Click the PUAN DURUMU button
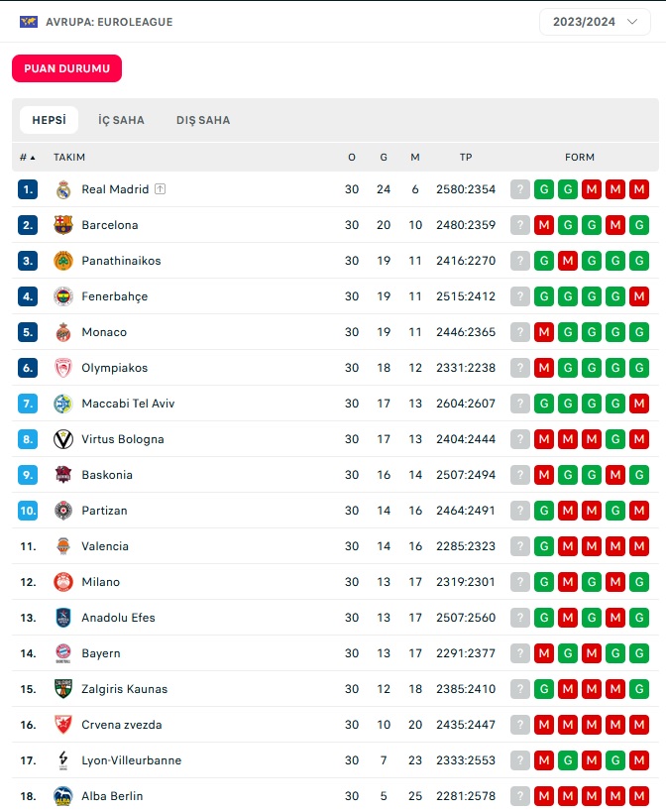The image size is (666, 812). 66,68
